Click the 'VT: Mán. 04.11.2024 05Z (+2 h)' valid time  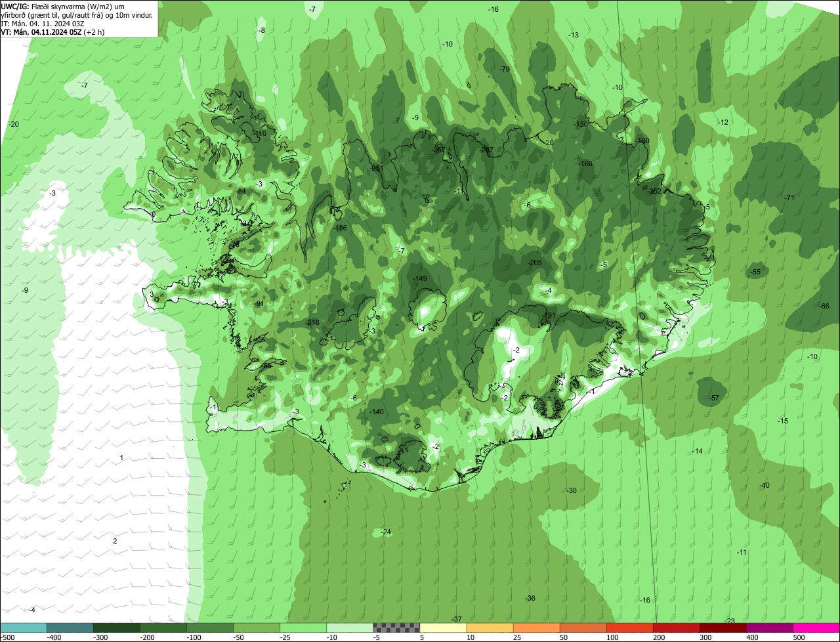click(52, 32)
